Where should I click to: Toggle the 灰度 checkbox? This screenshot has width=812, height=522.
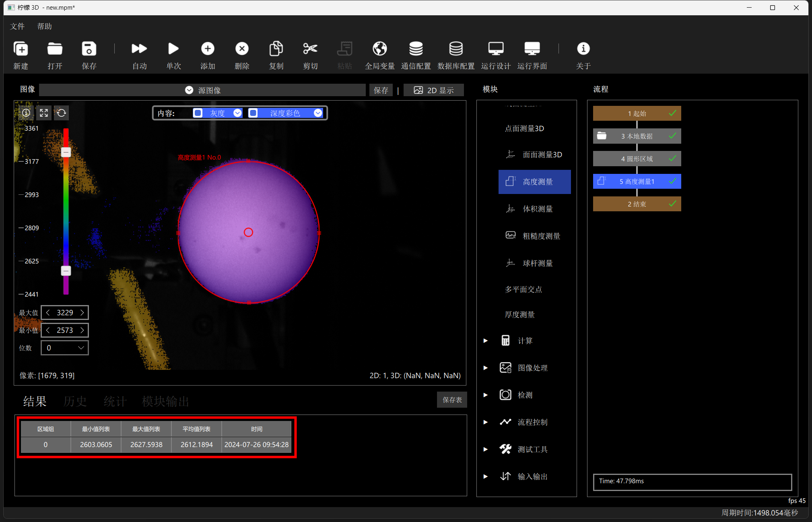point(198,113)
